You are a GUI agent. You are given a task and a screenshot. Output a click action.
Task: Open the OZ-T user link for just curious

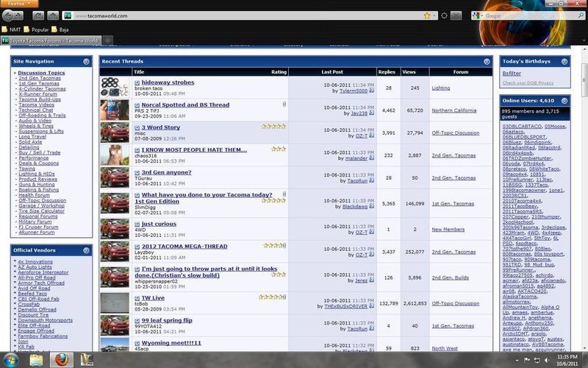point(361,233)
